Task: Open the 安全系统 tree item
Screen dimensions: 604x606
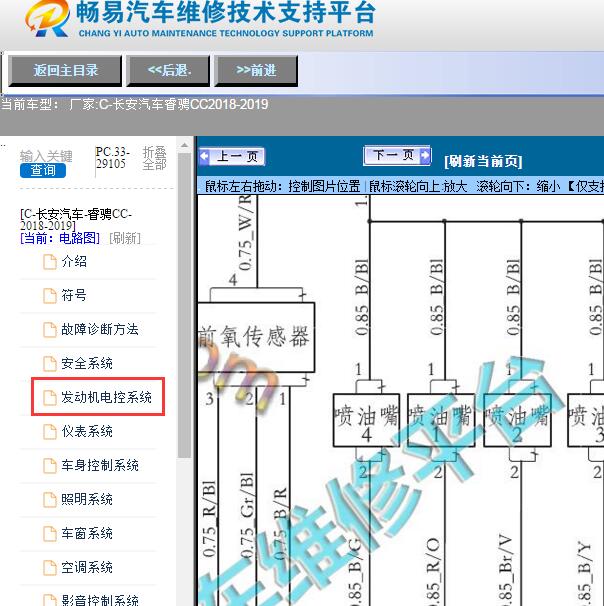Action: click(87, 363)
